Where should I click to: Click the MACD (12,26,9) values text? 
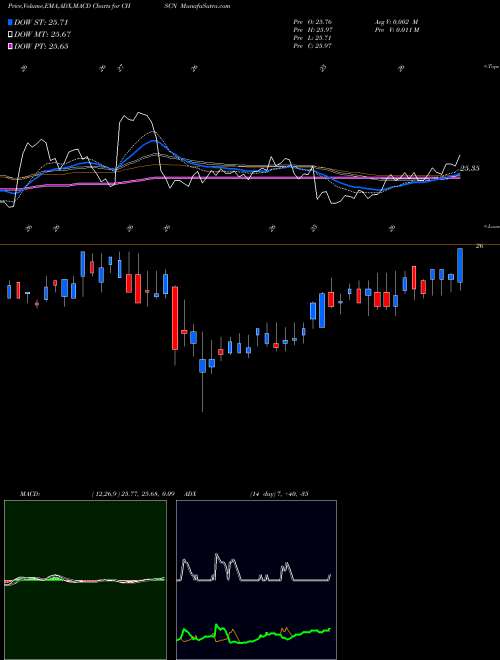click(x=133, y=493)
